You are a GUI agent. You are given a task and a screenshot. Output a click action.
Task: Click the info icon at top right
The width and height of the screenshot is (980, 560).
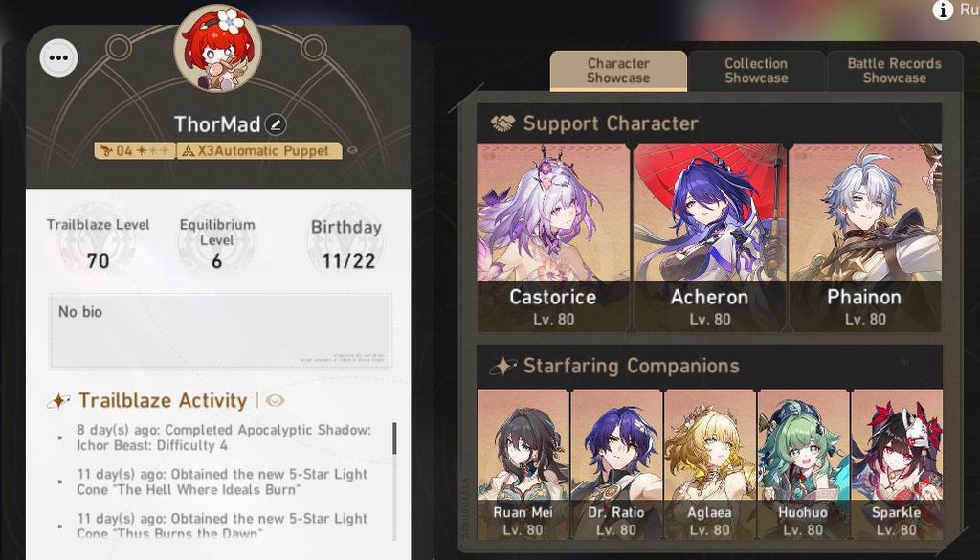pyautogui.click(x=943, y=10)
